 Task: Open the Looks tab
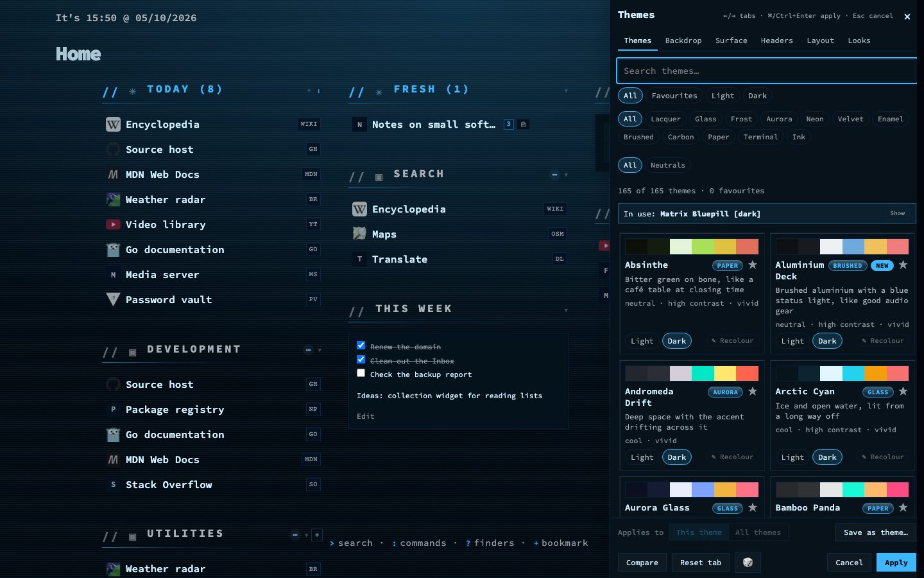pos(859,40)
